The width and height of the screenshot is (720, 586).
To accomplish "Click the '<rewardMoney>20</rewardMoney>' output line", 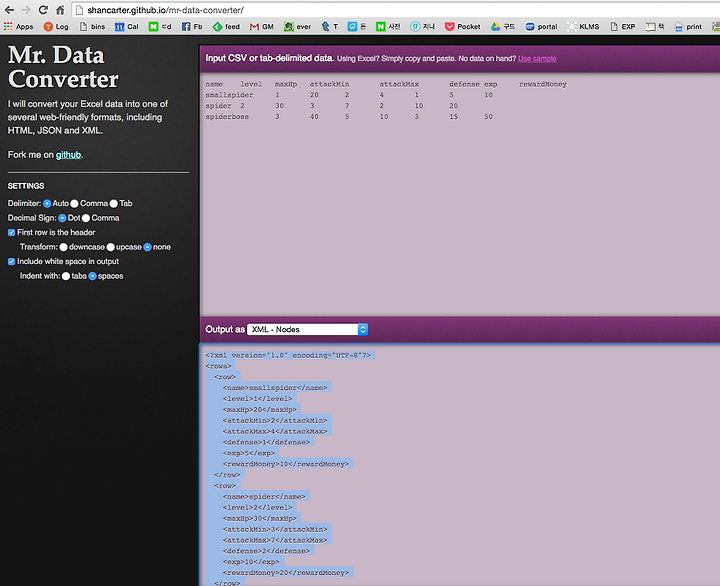I will (x=286, y=573).
